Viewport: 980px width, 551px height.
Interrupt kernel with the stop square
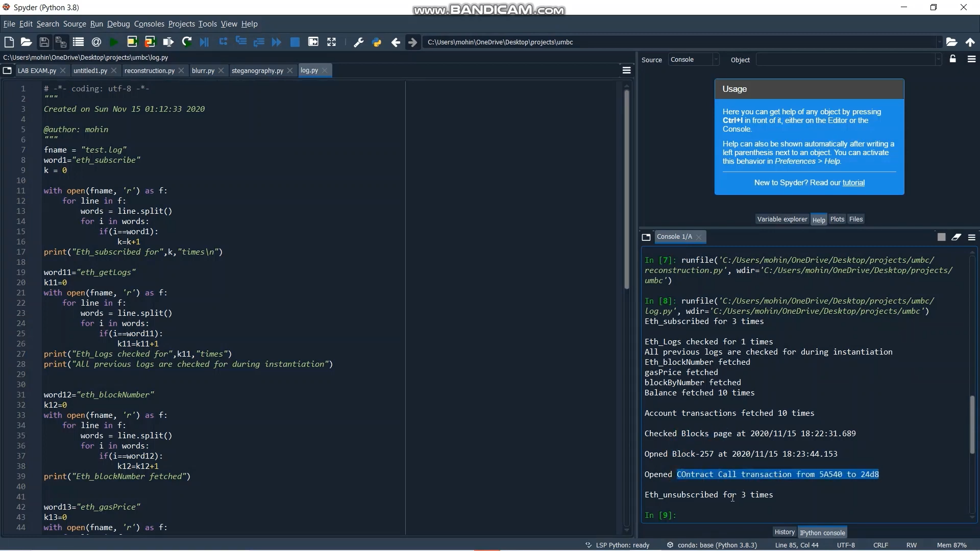coord(941,237)
